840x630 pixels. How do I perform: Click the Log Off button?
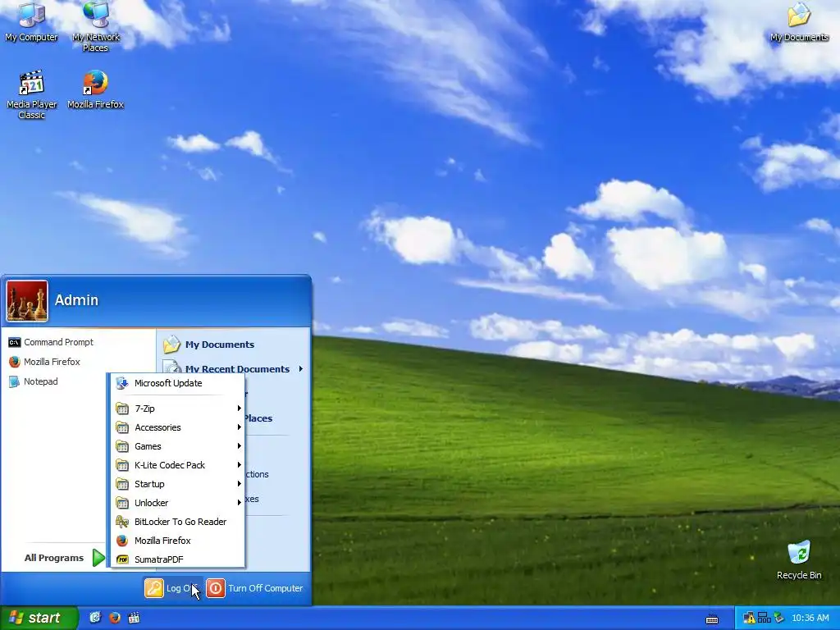point(172,588)
